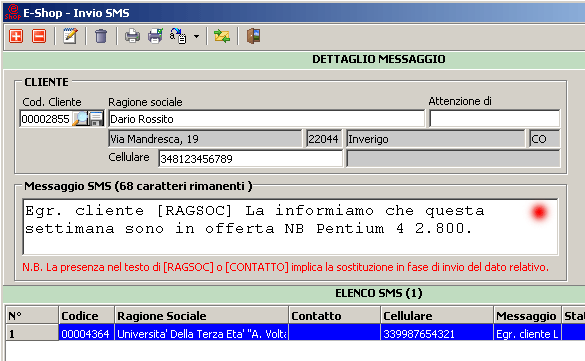Click the cell Universita' Della Terza Eta'

(201, 333)
